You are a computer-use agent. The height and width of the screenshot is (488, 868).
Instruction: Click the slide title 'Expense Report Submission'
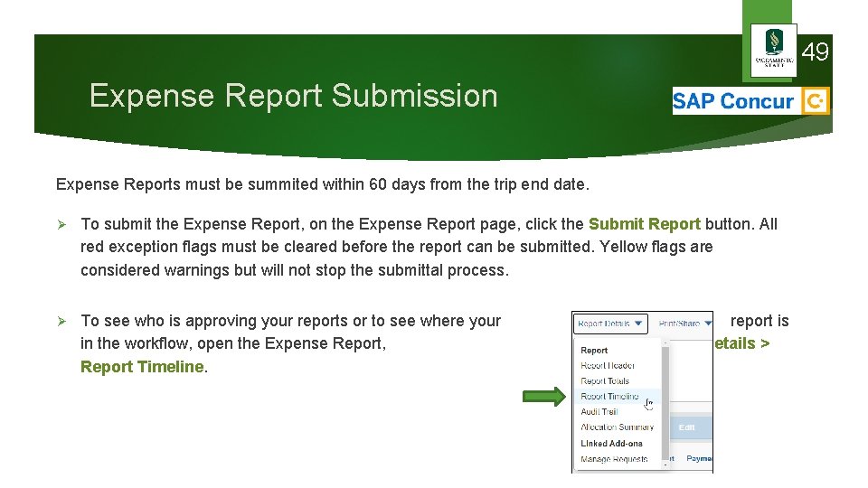(293, 96)
